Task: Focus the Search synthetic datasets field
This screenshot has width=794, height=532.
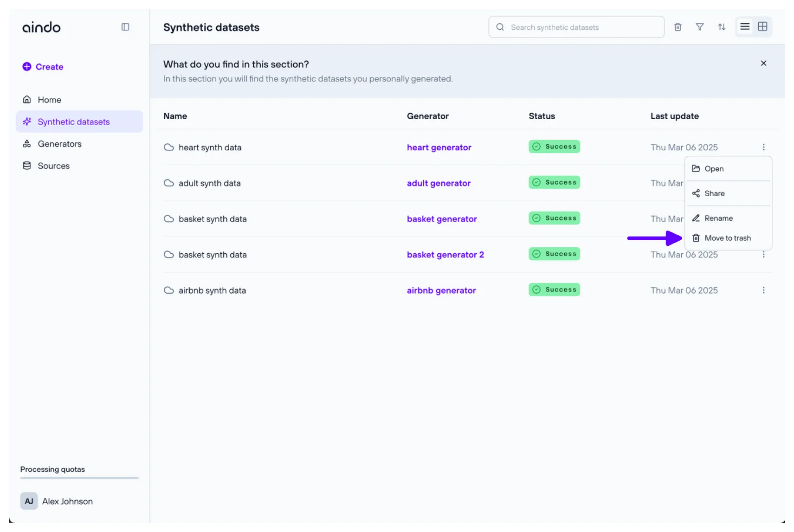Action: [x=580, y=27]
